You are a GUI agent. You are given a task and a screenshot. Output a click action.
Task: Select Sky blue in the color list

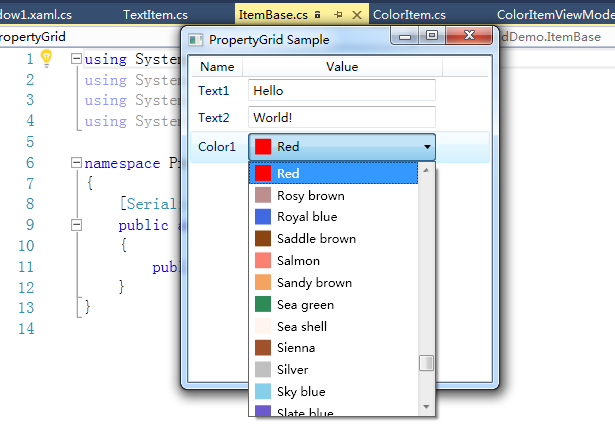[x=333, y=392]
